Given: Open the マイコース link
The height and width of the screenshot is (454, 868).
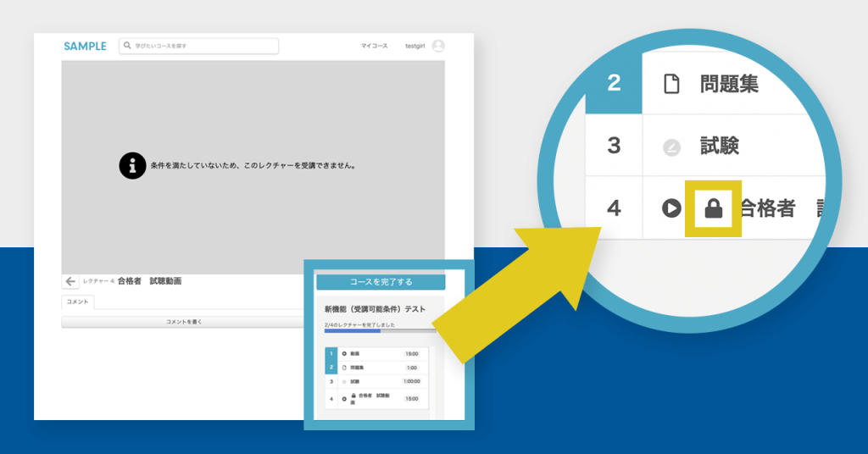Looking at the screenshot, I should pos(374,46).
